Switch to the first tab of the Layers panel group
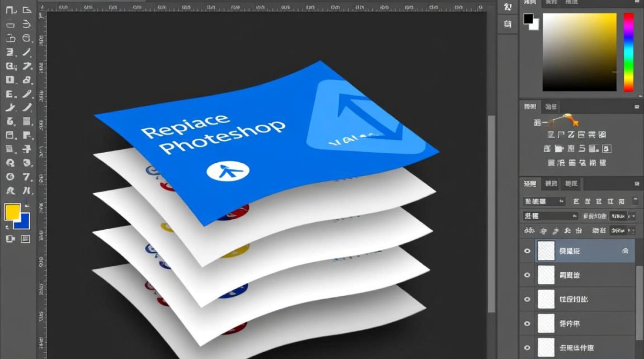This screenshot has height=359, width=644. coord(530,183)
